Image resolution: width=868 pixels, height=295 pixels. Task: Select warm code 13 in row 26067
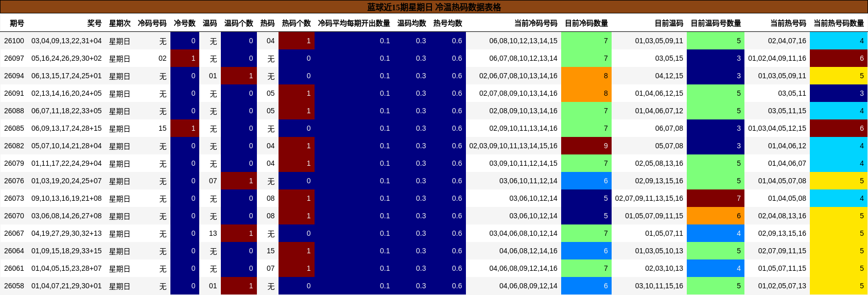(x=213, y=233)
